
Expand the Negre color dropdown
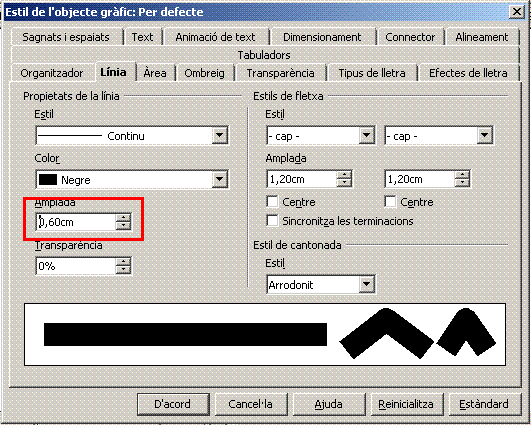pyautogui.click(x=219, y=179)
